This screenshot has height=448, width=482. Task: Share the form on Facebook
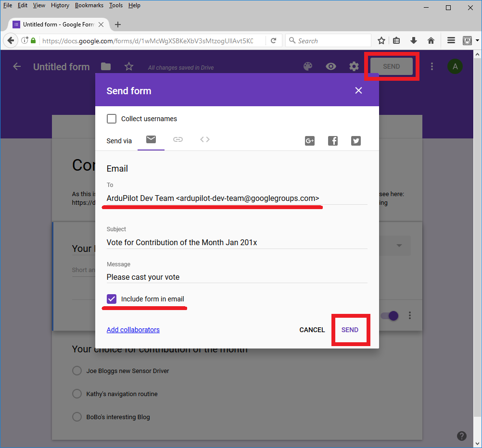click(333, 141)
